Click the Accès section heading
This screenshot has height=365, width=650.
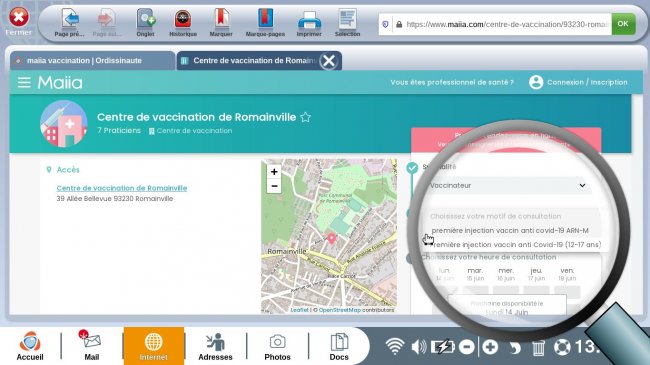coord(68,170)
